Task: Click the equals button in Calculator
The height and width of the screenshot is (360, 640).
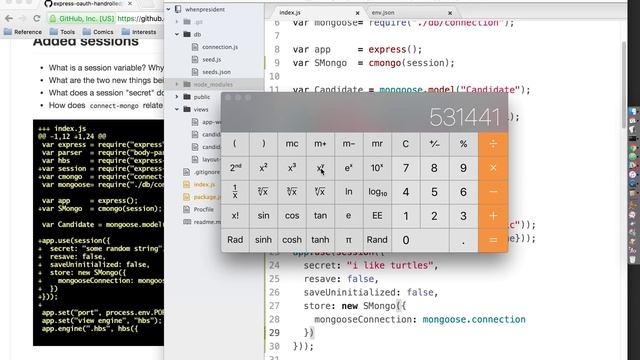Action: [493, 240]
